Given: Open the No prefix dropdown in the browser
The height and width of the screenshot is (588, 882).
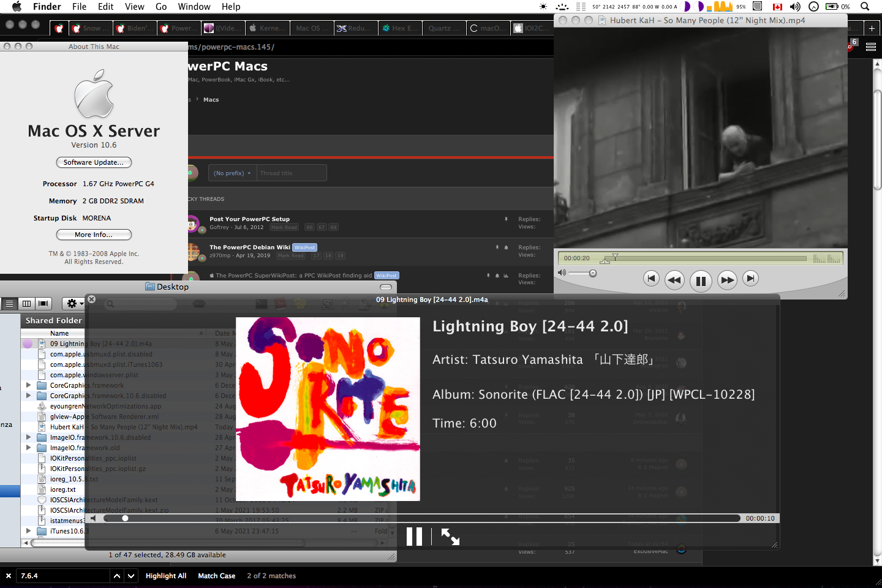Looking at the screenshot, I should coord(232,173).
